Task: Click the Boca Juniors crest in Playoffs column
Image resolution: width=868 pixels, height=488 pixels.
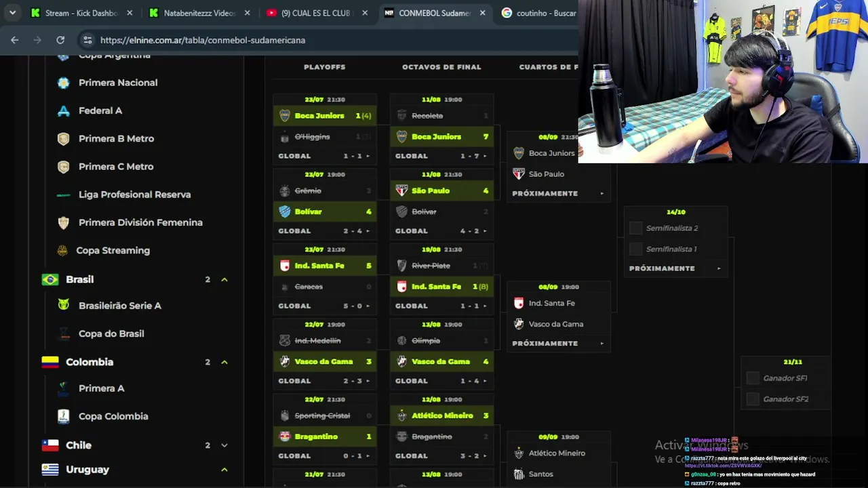Action: [x=285, y=116]
